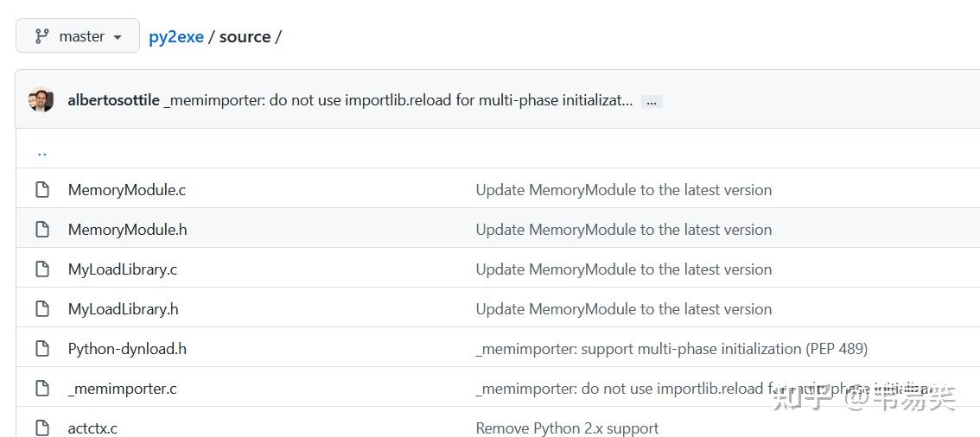Open the Python-dynload.h file

pos(127,349)
